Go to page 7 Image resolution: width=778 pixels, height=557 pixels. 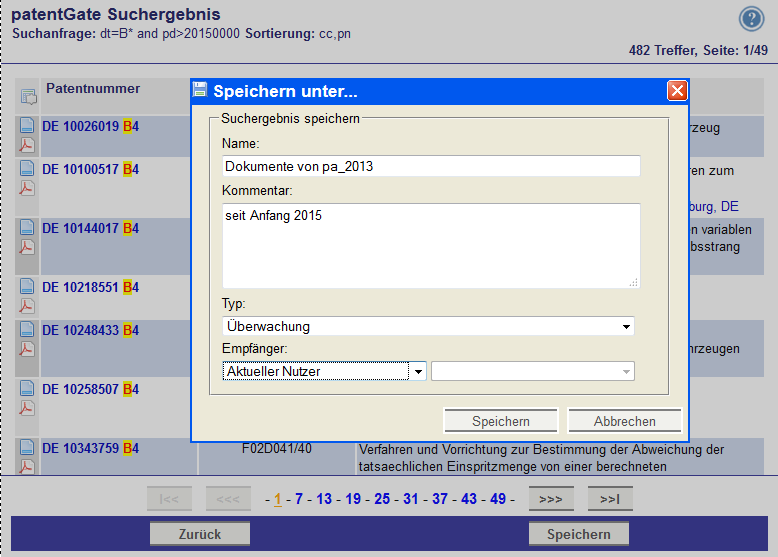point(299,499)
